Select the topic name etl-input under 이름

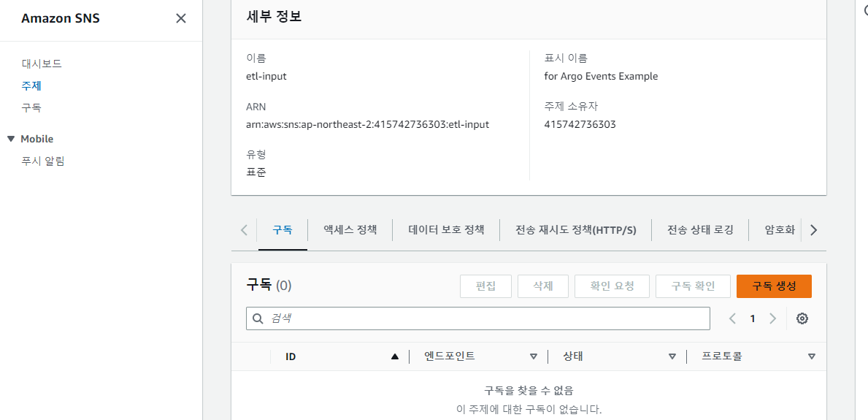pyautogui.click(x=266, y=77)
